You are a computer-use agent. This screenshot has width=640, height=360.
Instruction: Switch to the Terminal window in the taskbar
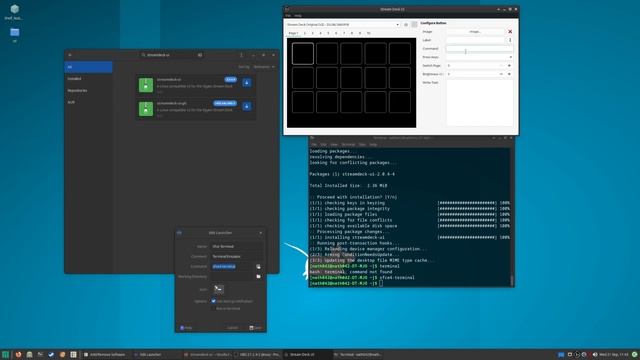click(x=357, y=354)
